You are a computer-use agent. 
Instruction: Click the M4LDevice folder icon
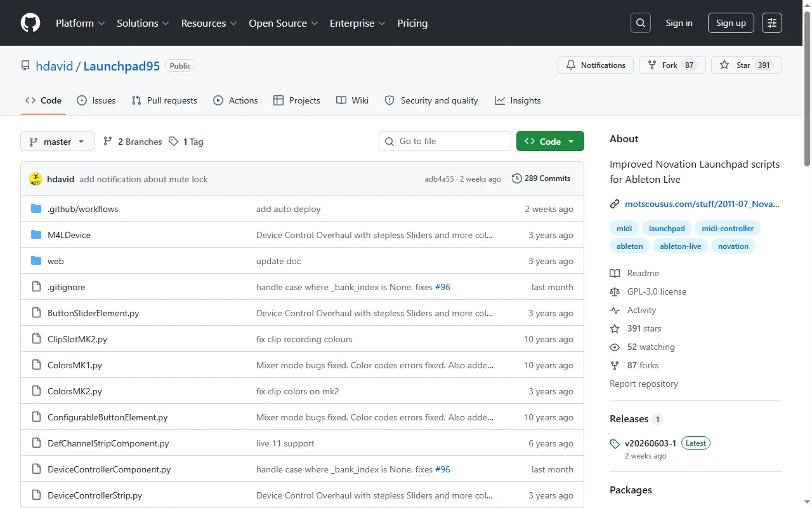[36, 235]
